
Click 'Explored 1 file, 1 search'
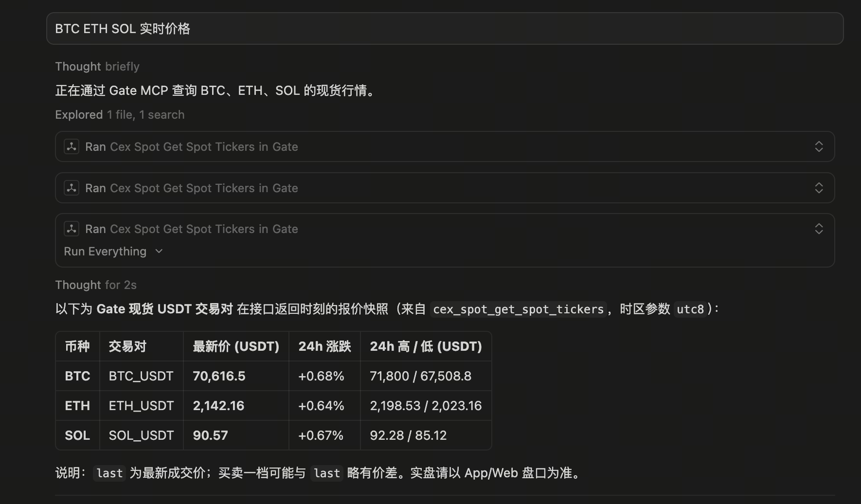pyautogui.click(x=120, y=114)
